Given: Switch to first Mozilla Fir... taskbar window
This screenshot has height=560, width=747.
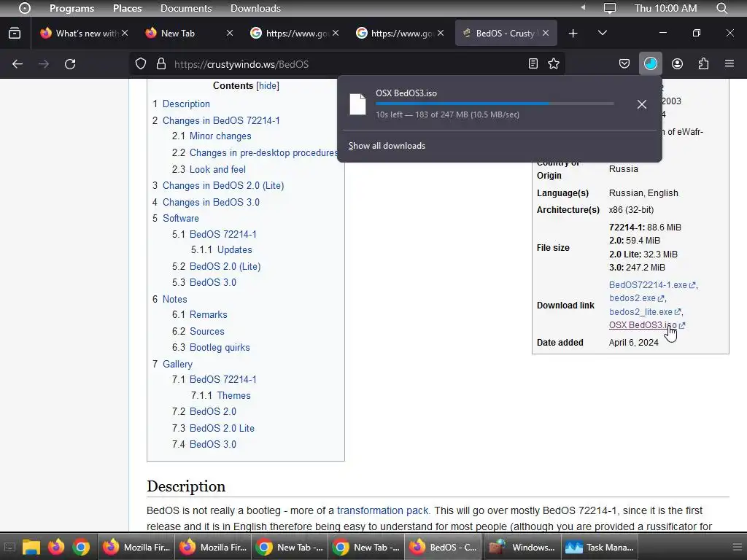Looking at the screenshot, I should [136, 547].
